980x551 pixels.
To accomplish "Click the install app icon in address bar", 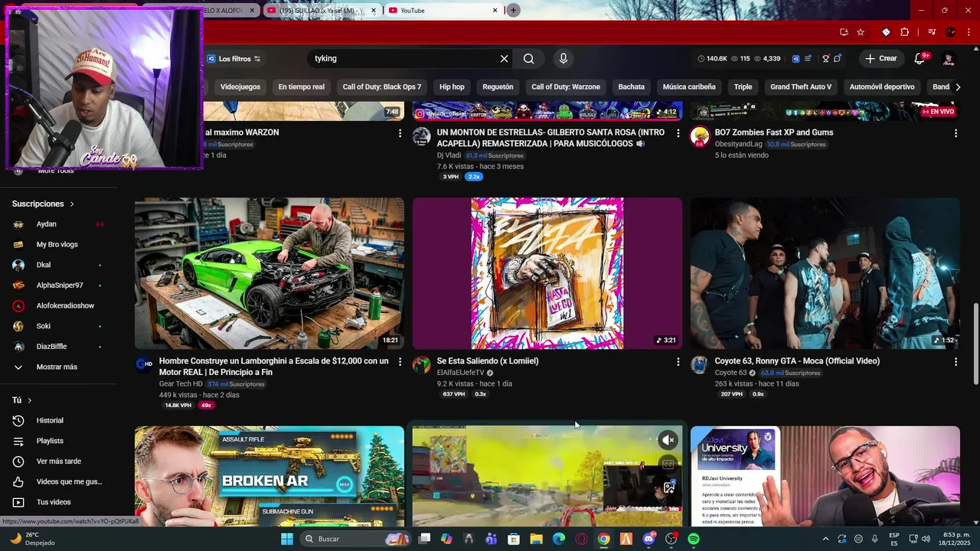I will [x=844, y=32].
